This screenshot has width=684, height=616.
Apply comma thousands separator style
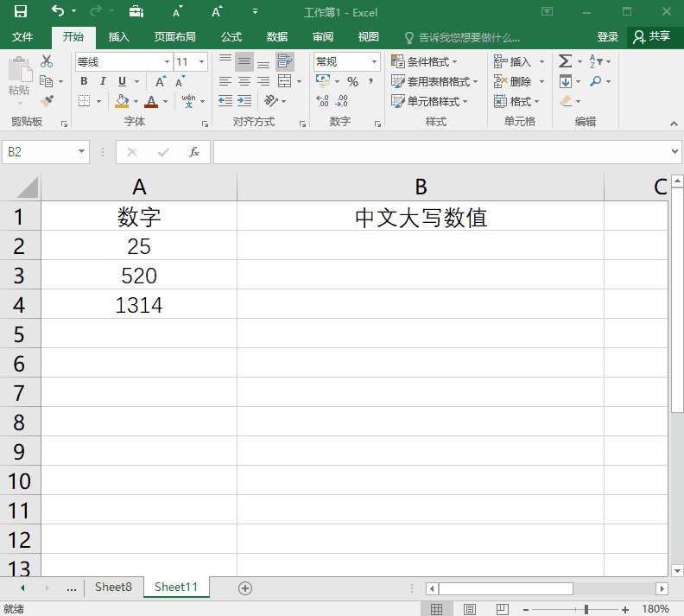[370, 81]
